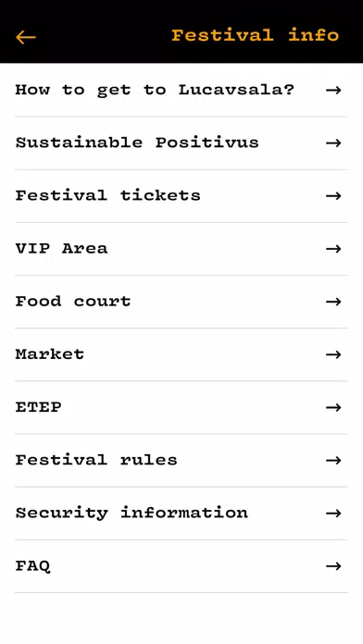363x644 pixels.
Task: Click the Festival rules arrow icon
Action: pos(333,460)
